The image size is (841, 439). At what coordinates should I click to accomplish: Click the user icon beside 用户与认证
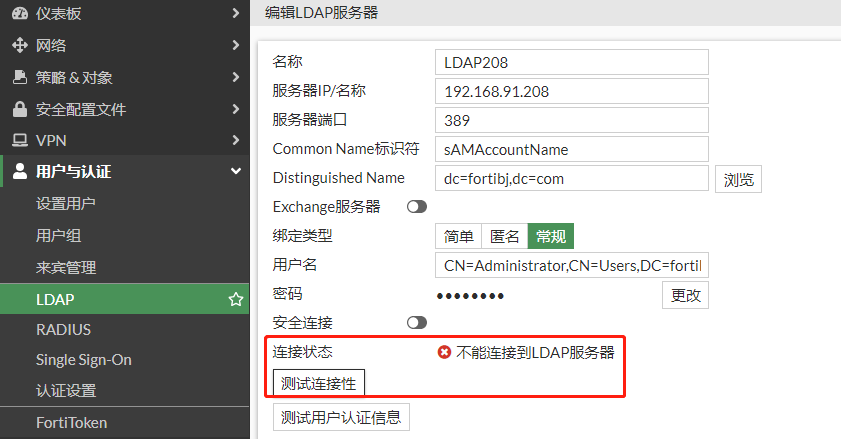[x=19, y=172]
